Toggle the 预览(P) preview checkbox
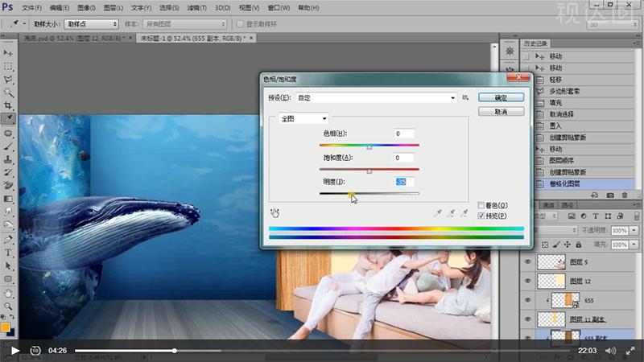The width and height of the screenshot is (644, 362). pos(481,216)
